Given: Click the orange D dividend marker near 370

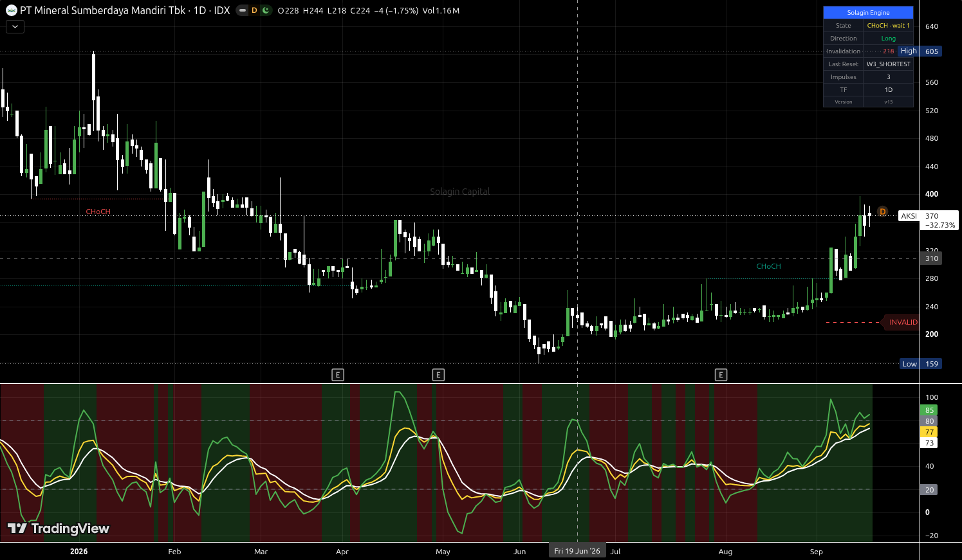Looking at the screenshot, I should pos(882,212).
